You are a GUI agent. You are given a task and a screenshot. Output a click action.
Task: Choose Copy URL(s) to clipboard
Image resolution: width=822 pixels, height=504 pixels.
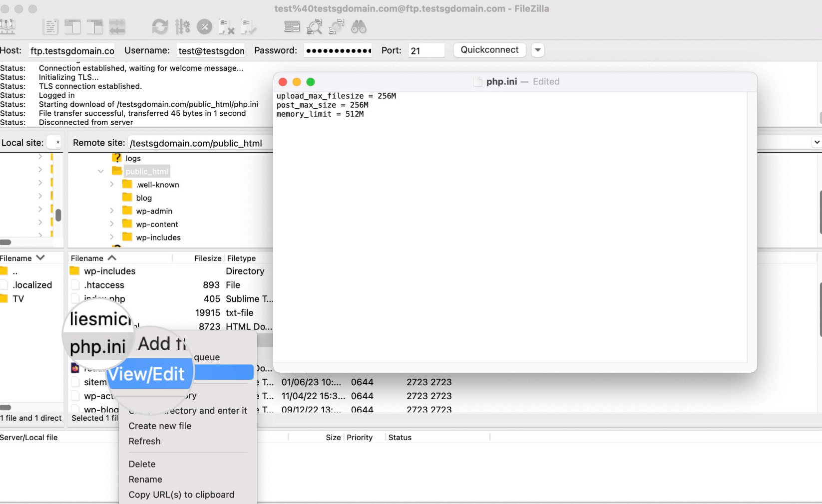pyautogui.click(x=181, y=495)
